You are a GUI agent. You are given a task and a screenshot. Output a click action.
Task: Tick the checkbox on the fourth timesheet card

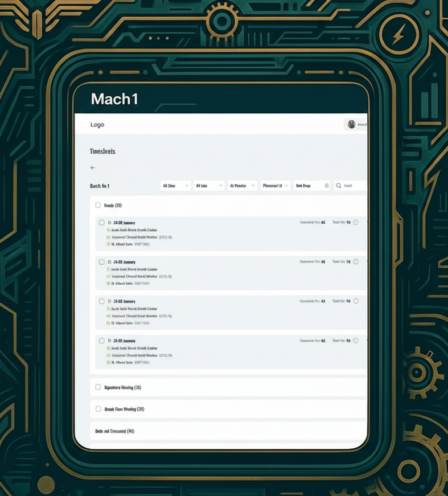[101, 341]
